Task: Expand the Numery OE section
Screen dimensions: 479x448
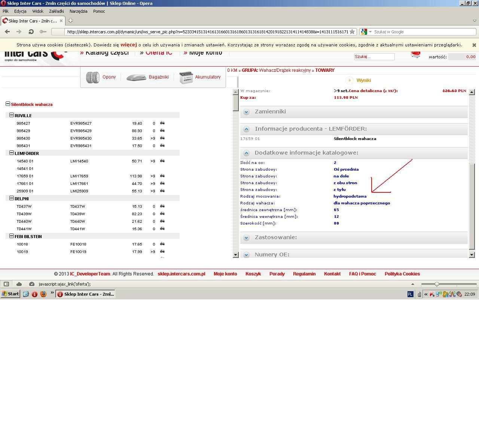Action: pos(246,255)
